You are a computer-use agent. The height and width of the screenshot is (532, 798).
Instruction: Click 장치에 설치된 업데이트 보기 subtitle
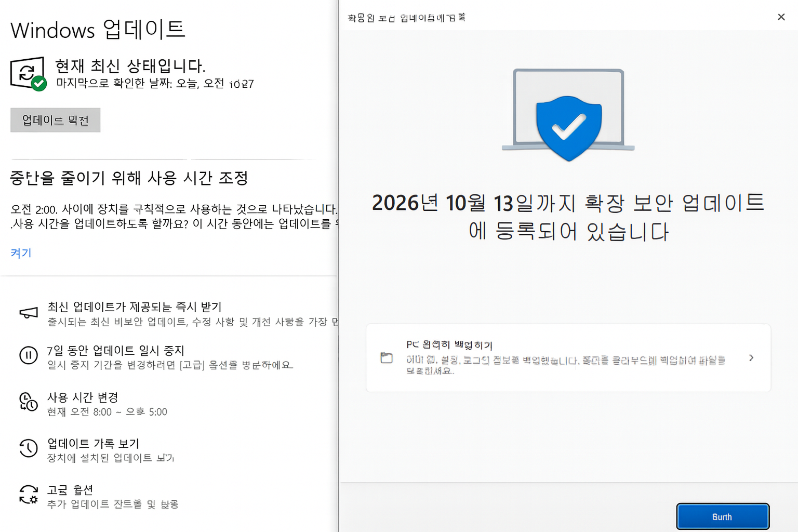(x=111, y=458)
